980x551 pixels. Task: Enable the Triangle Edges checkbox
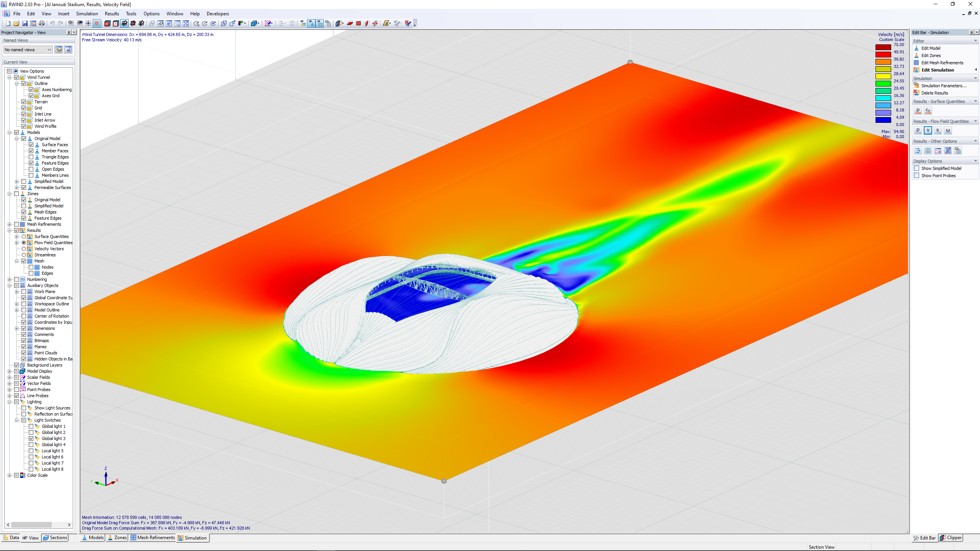[x=31, y=157]
